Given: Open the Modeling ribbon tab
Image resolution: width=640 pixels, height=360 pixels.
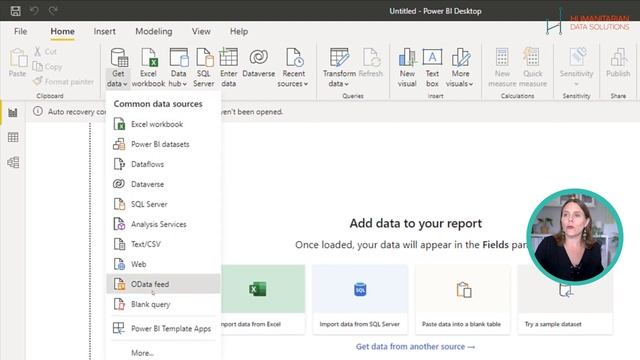Looking at the screenshot, I should pyautogui.click(x=154, y=31).
